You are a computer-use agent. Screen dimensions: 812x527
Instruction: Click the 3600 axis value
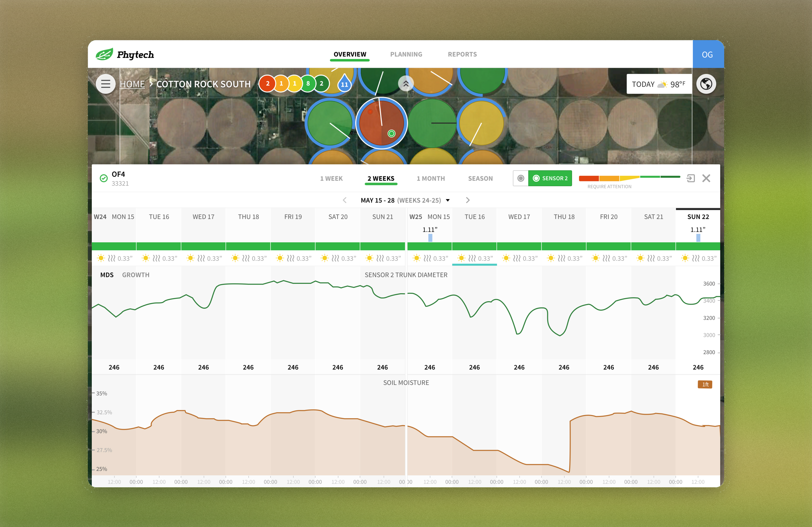[709, 284]
